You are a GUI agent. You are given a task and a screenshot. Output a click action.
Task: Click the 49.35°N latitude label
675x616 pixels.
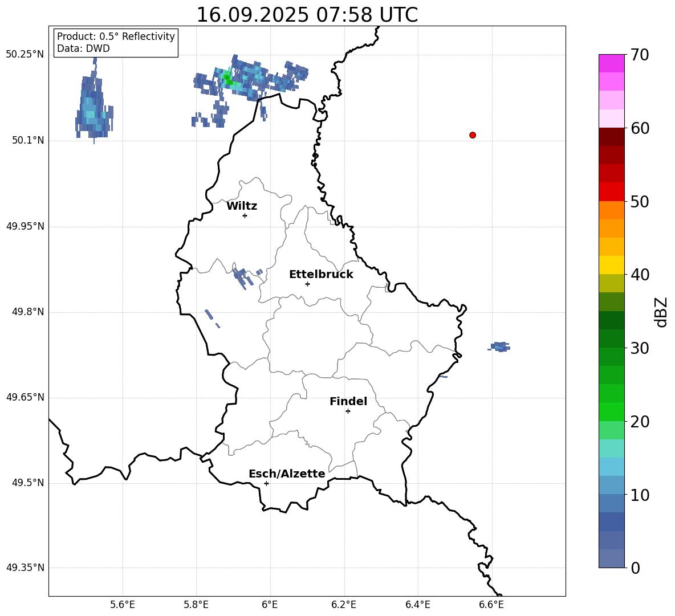point(25,568)
